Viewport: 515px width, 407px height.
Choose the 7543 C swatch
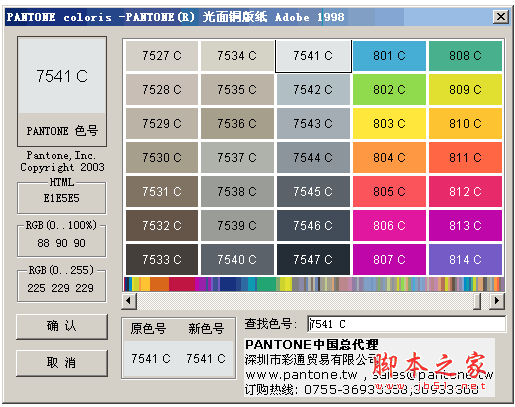(x=313, y=124)
